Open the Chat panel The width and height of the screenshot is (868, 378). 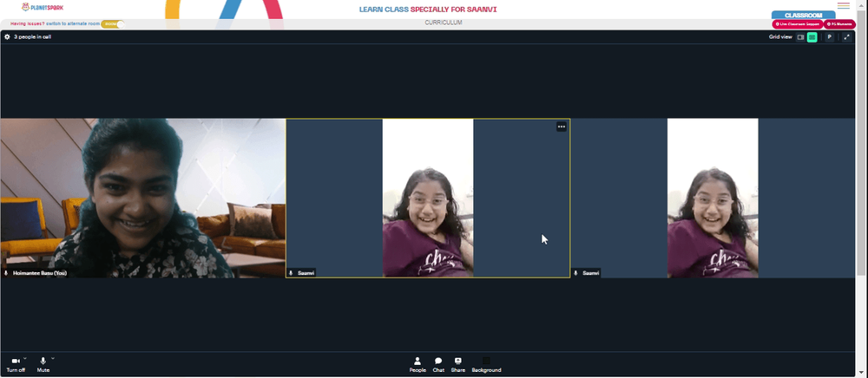pyautogui.click(x=438, y=365)
